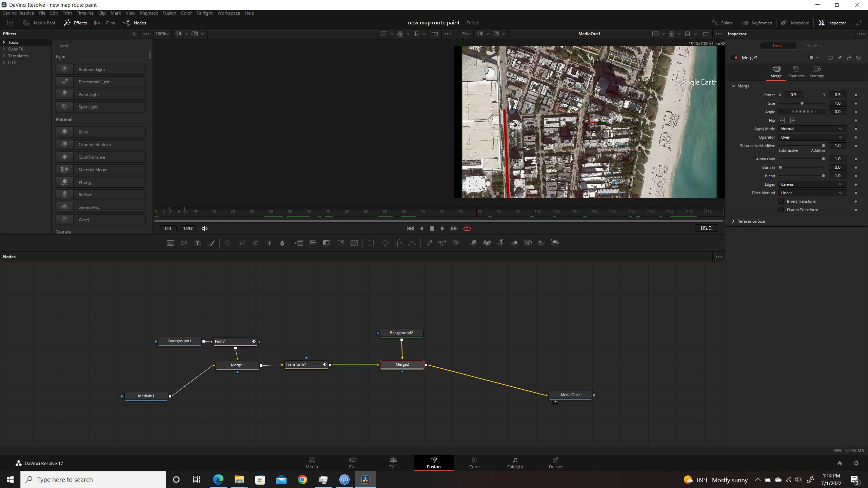Pin the Merge2 inspector controls

840,58
